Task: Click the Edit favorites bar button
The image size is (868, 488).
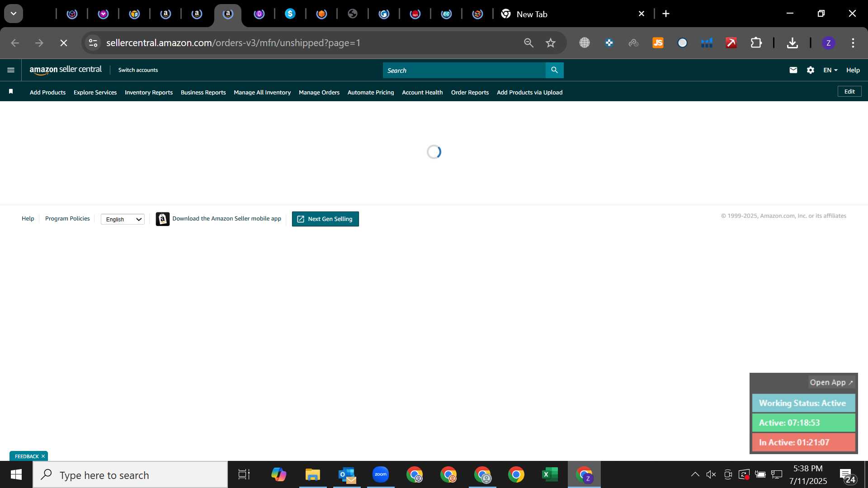Action: point(849,91)
